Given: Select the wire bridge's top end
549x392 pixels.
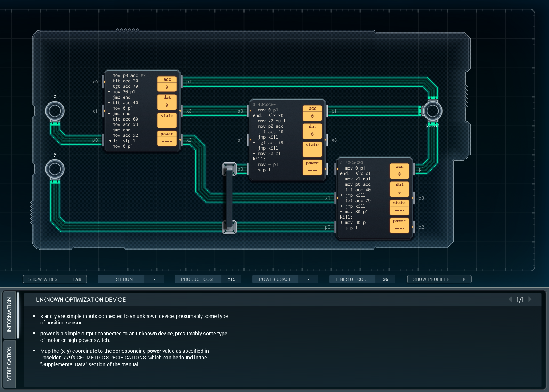Looking at the screenshot, I should tap(229, 169).
